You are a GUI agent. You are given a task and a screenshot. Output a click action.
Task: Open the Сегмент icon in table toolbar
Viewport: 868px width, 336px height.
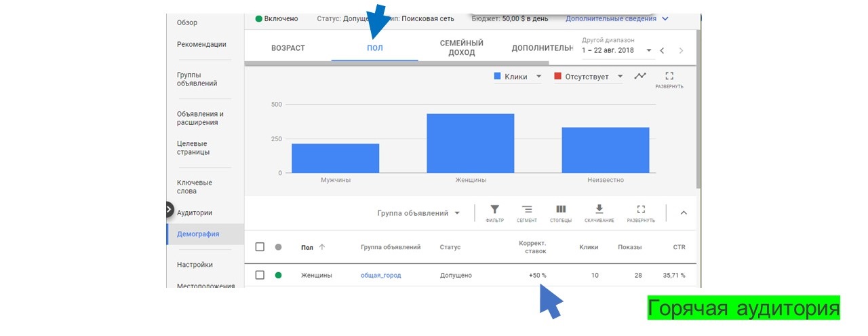(527, 210)
